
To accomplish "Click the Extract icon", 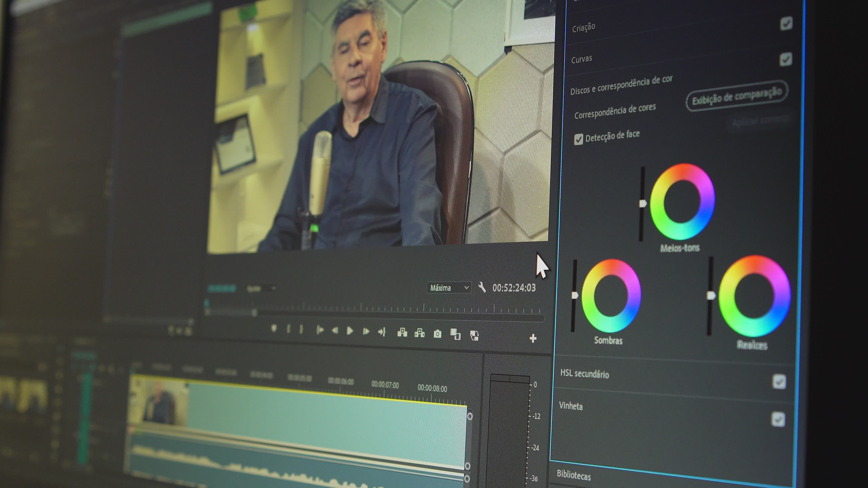I will [420, 333].
